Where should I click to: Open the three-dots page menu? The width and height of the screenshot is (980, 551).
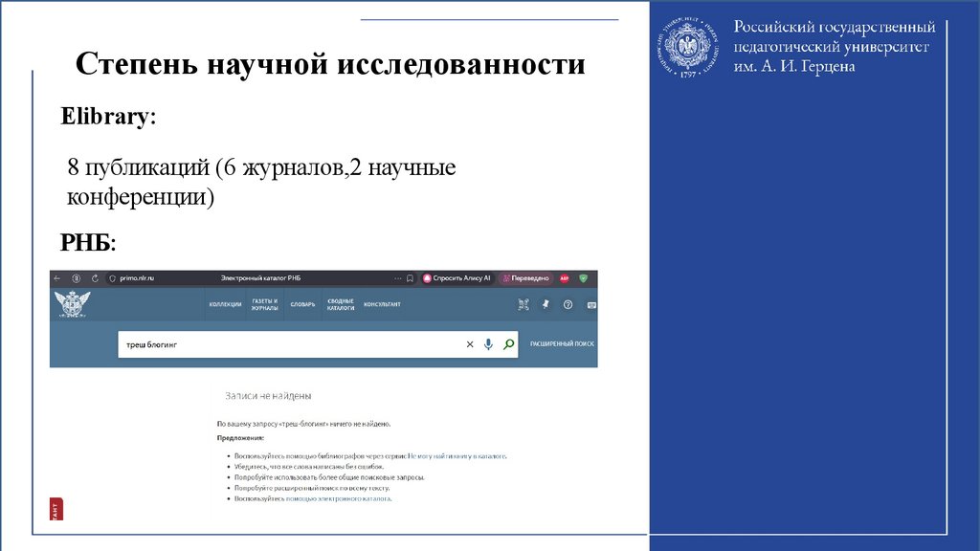pos(398,278)
